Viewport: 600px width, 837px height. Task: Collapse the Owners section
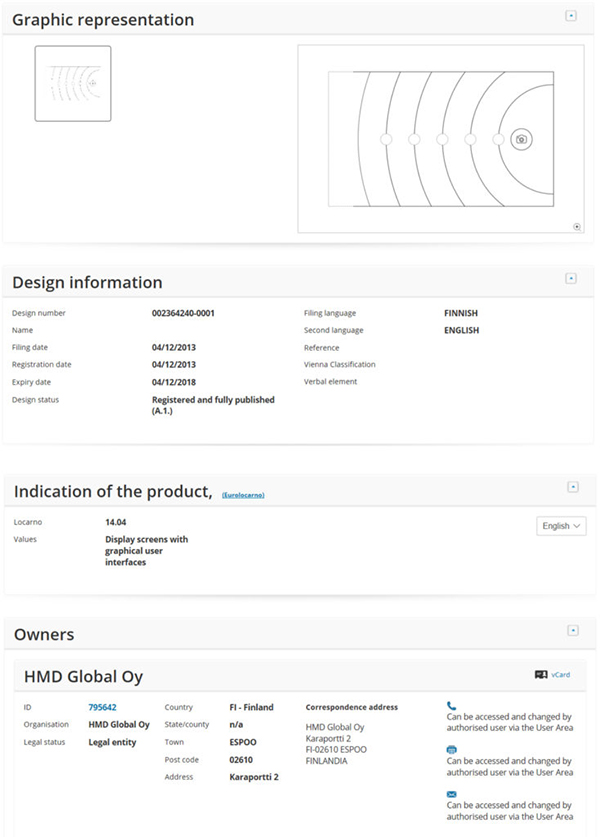click(x=571, y=631)
